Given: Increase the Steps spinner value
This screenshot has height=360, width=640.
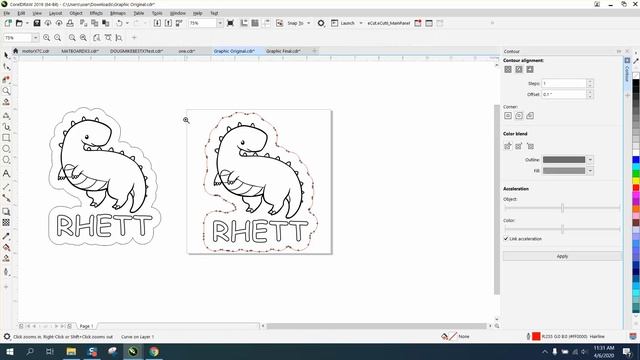Looking at the screenshot, I should click(x=590, y=81).
